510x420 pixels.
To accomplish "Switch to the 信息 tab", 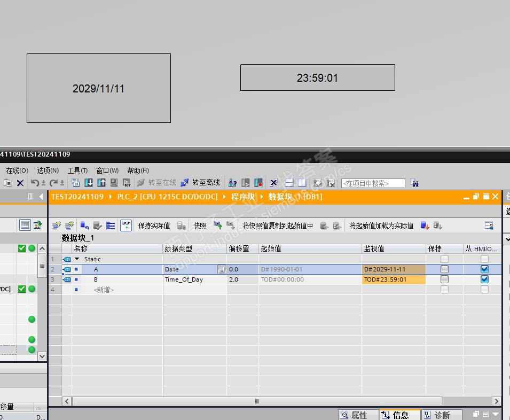I will click(400, 415).
